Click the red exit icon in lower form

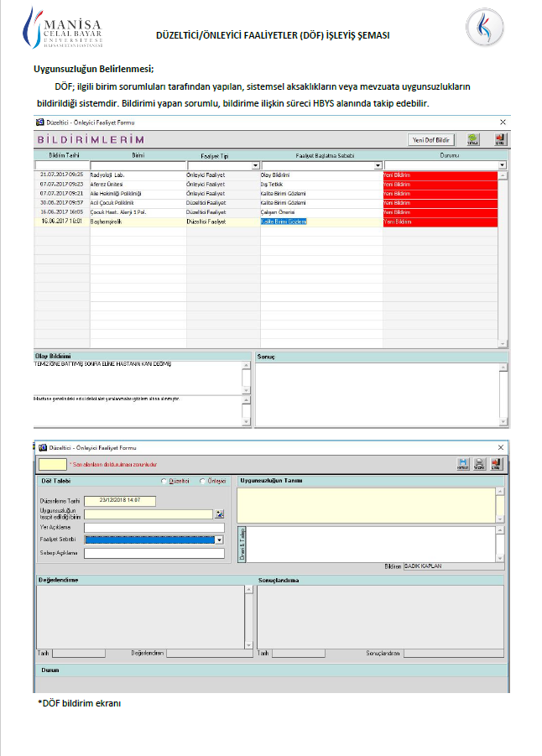click(496, 463)
